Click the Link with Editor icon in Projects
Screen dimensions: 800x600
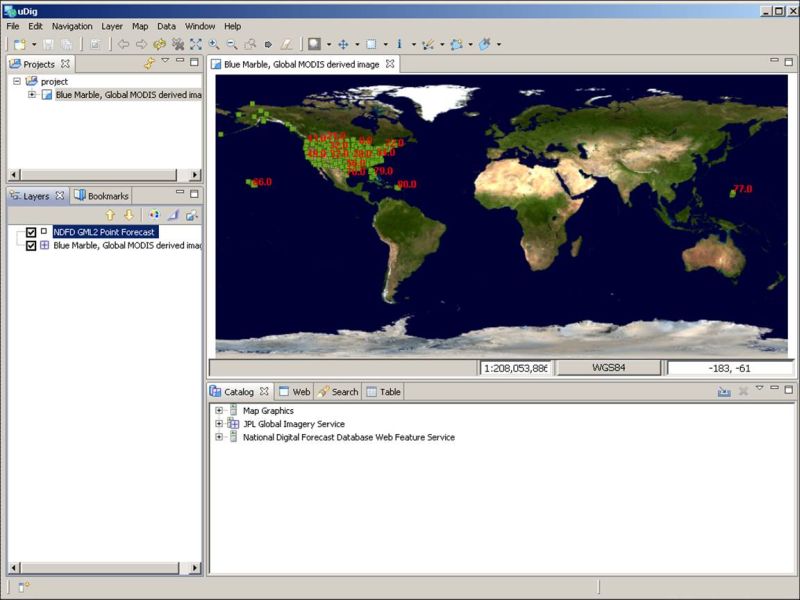pyautogui.click(x=149, y=63)
